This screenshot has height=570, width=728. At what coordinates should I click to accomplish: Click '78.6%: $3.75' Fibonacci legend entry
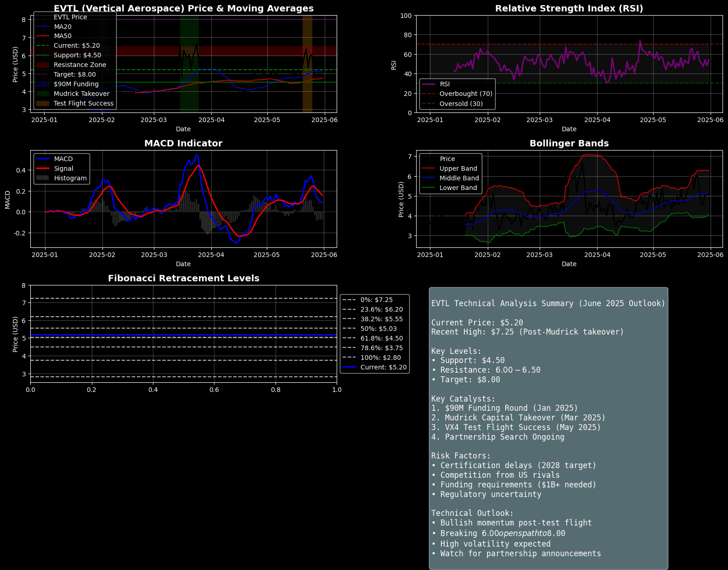point(373,348)
